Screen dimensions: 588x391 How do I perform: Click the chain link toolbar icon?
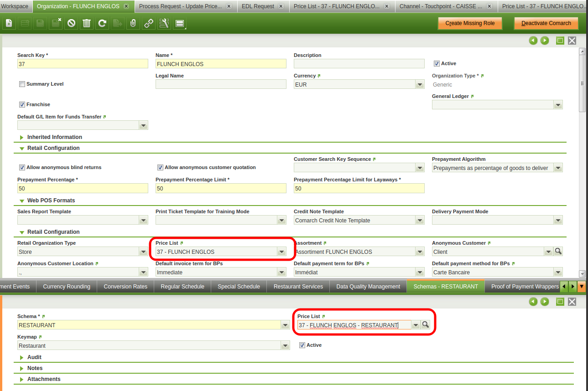coord(148,23)
